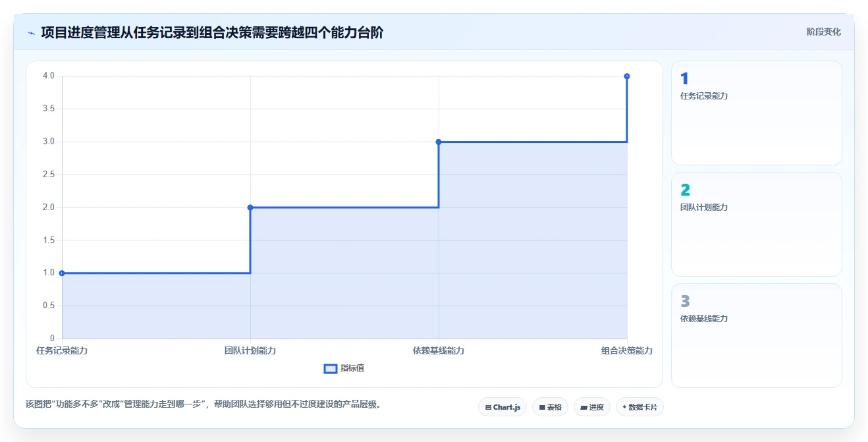Click the 阶段变化 label in header
868x442 pixels.
(x=823, y=32)
